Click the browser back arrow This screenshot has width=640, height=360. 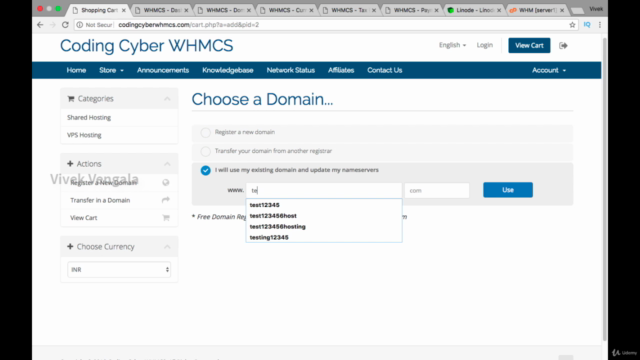tap(40, 25)
